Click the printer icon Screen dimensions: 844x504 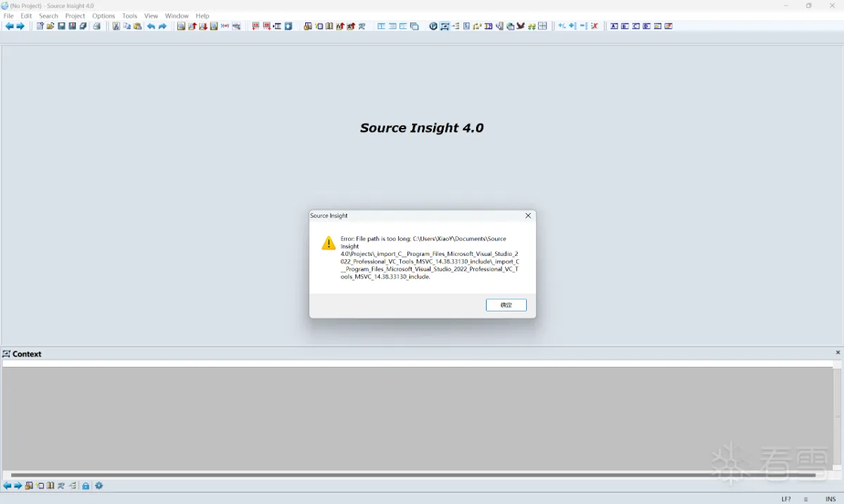pyautogui.click(x=97, y=26)
